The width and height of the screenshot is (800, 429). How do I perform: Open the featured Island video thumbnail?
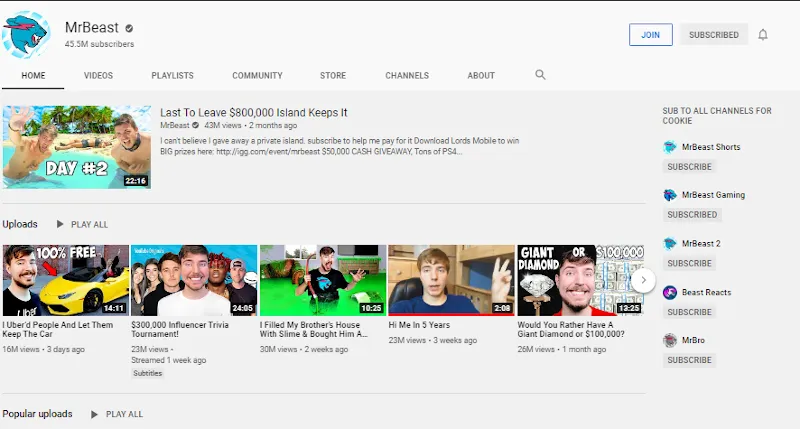(77, 147)
